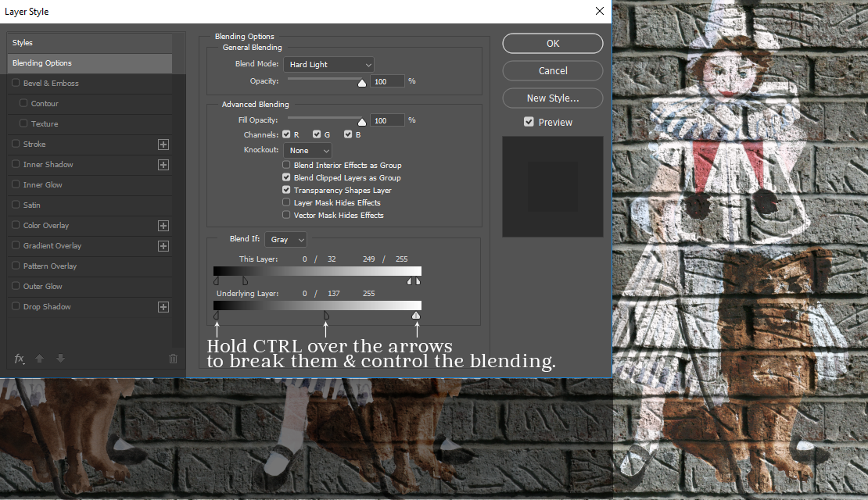The height and width of the screenshot is (500, 868).
Task: Open the Outer Glow settings row
Action: (90, 287)
